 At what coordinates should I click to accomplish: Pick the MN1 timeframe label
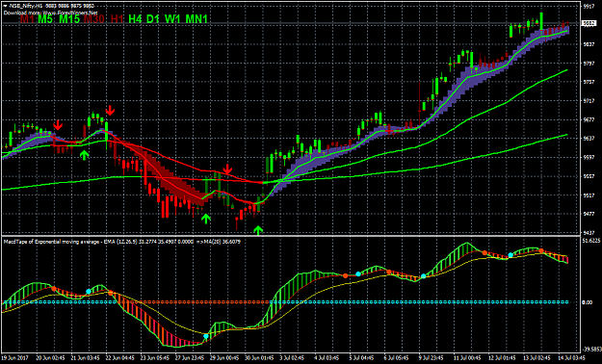click(196, 19)
